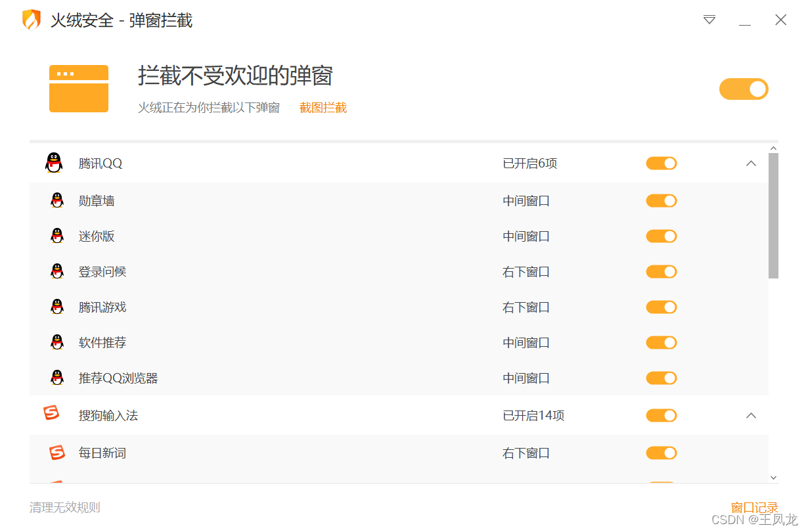
Task: Disable blocking for 每日新词
Action: 662,453
